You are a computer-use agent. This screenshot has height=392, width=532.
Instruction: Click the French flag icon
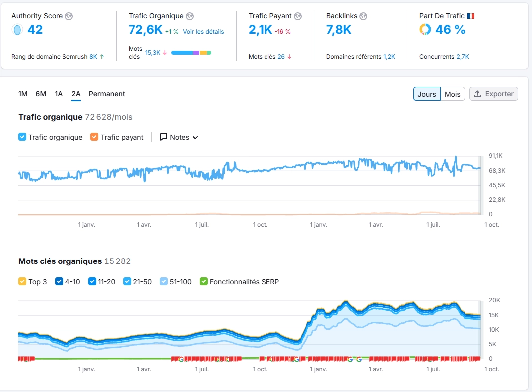point(471,16)
